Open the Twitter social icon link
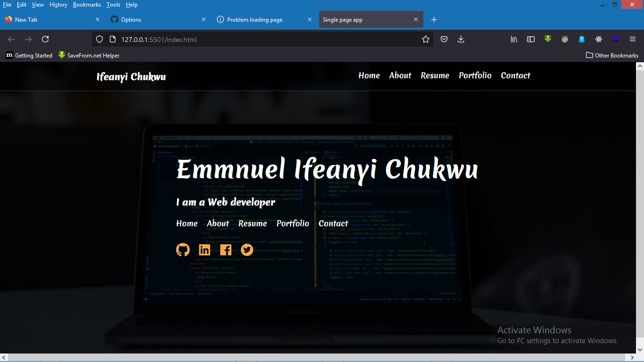Screen dimensions: 644x362 247,250
